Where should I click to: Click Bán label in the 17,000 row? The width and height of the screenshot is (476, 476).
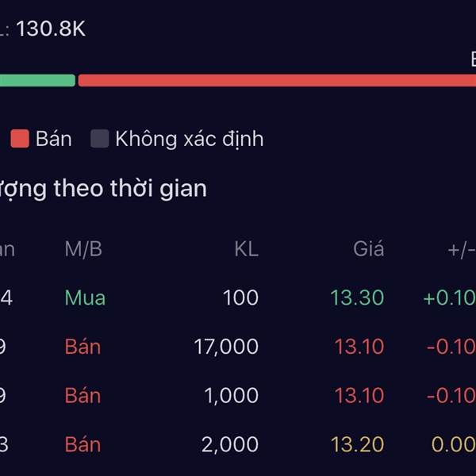(83, 347)
